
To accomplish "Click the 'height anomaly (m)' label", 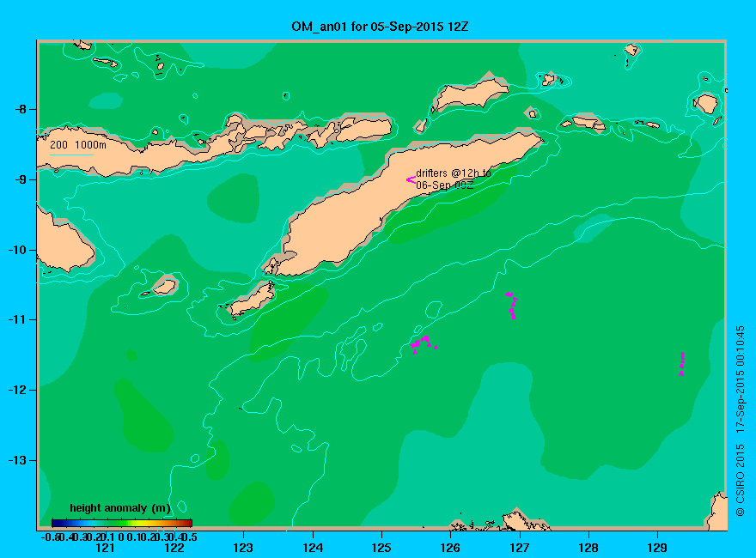I will coord(120,508).
